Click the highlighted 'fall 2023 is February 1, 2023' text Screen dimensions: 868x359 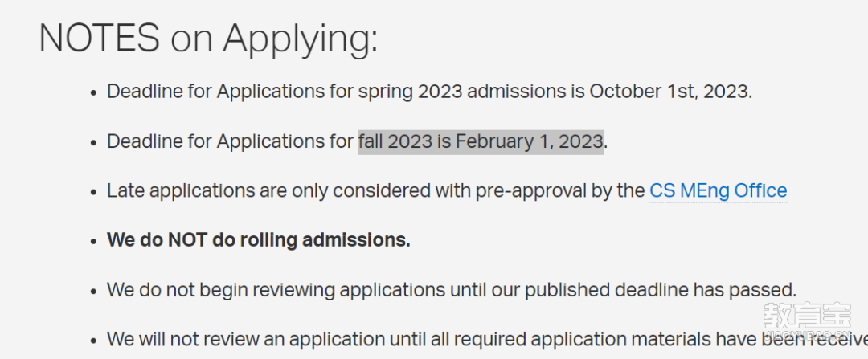[481, 141]
